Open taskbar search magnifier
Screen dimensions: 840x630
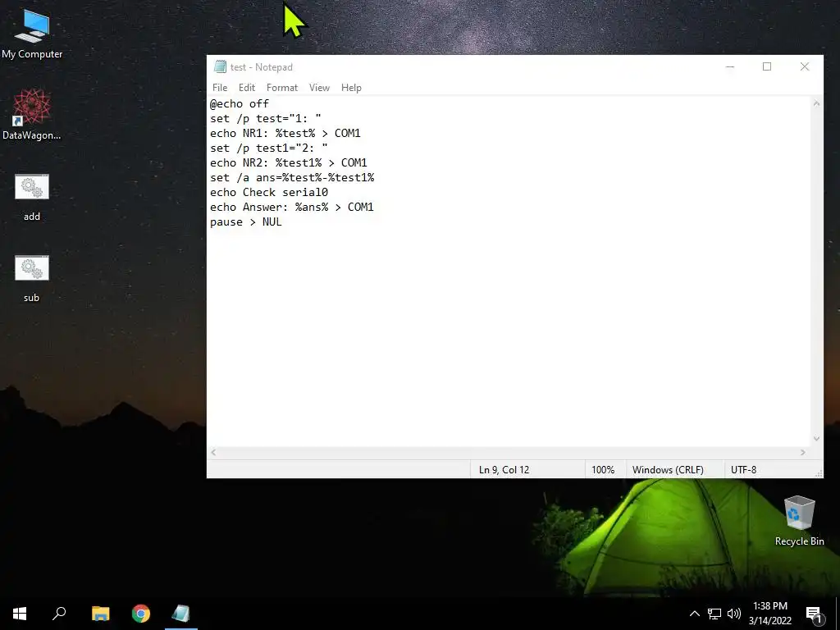pos(59,614)
